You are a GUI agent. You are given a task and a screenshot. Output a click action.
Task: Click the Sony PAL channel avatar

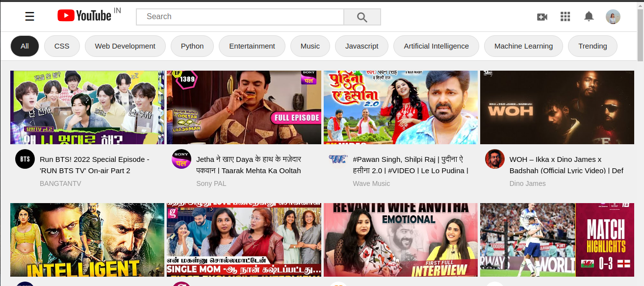tap(181, 158)
